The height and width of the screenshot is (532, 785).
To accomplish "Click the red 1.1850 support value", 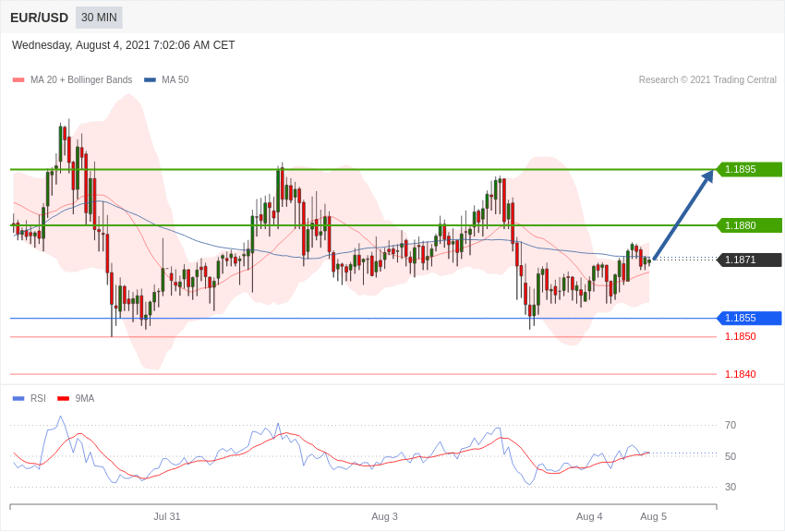I will [x=741, y=336].
